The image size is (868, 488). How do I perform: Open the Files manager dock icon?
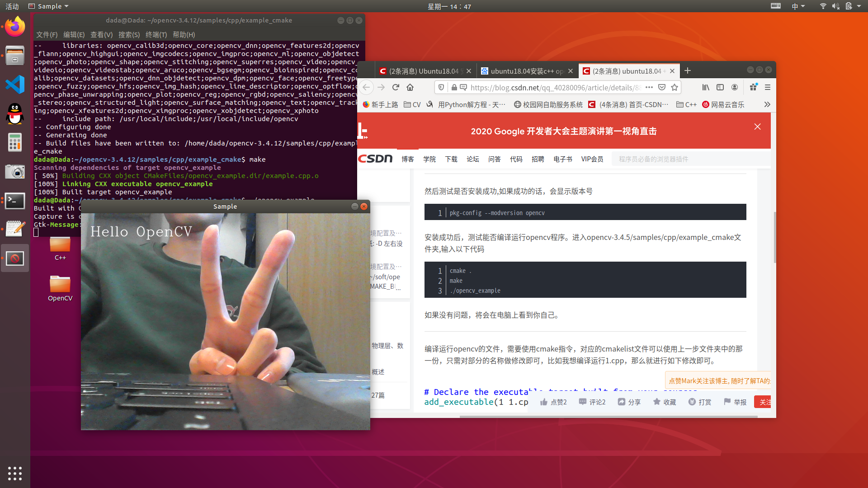click(15, 56)
